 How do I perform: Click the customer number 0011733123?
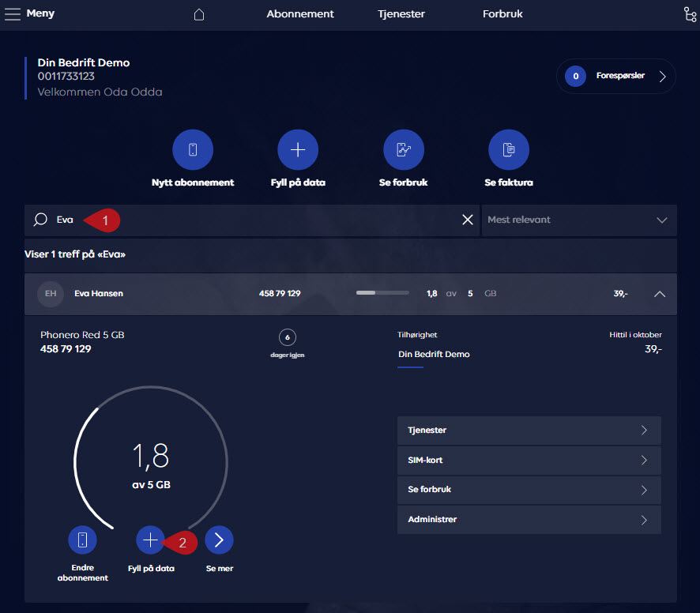66,77
